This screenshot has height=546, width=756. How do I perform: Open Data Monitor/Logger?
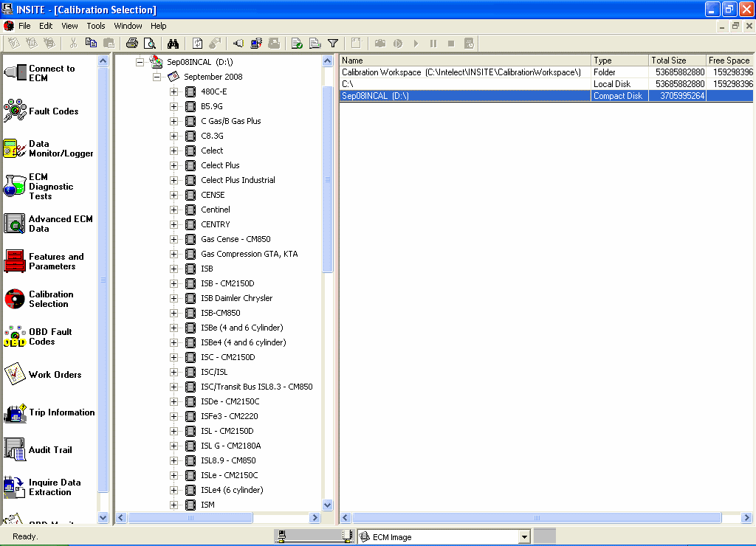pyautogui.click(x=48, y=148)
